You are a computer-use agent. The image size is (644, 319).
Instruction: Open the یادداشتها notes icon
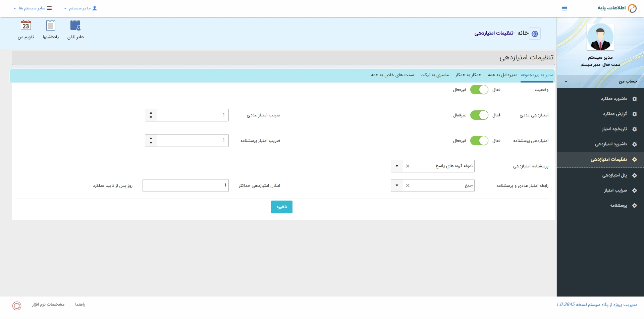tap(51, 25)
